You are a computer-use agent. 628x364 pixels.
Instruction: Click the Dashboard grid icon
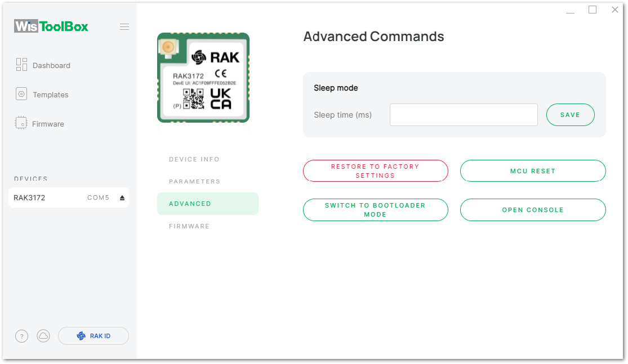[21, 64]
